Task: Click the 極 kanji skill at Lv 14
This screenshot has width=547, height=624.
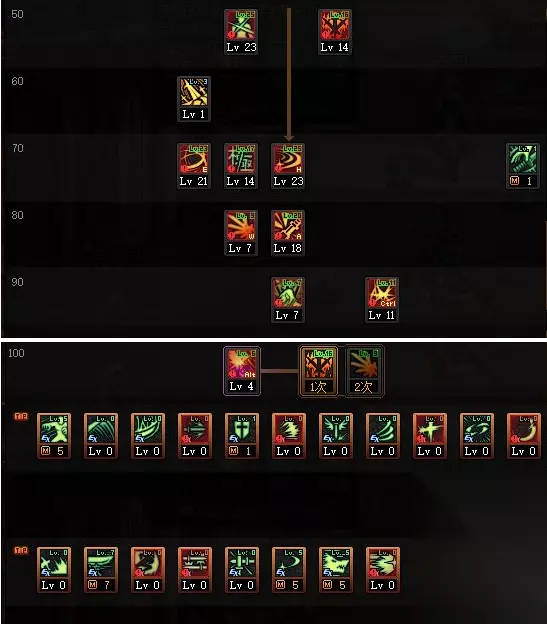Action: 241,166
